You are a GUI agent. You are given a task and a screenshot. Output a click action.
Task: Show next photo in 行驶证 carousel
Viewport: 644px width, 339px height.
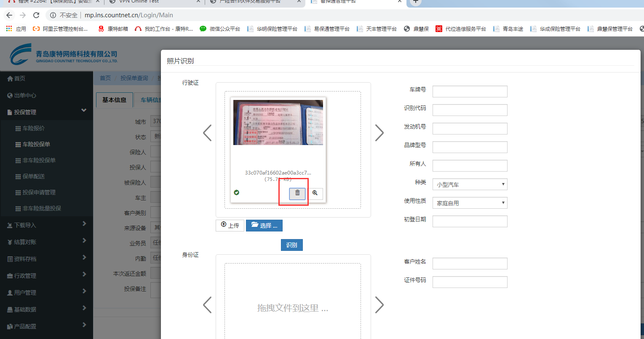click(379, 133)
